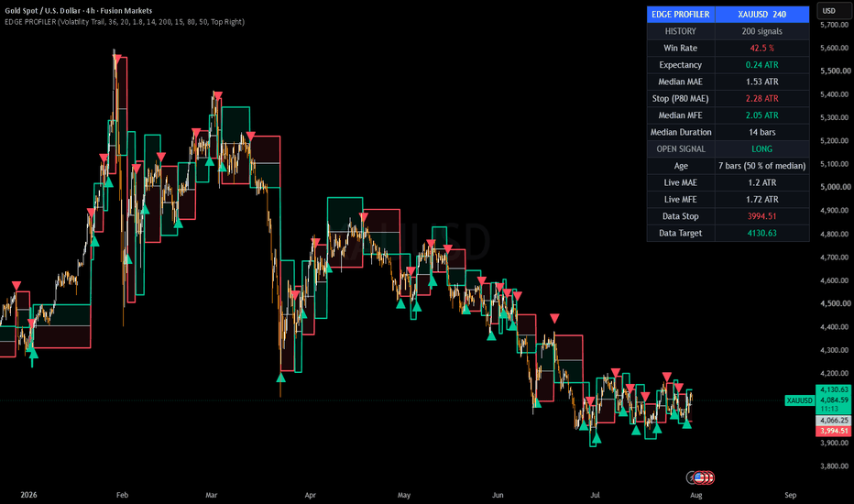Screen dimensions: 854x504
Task: Click the 4,084.59 current price label
Action: click(833, 400)
